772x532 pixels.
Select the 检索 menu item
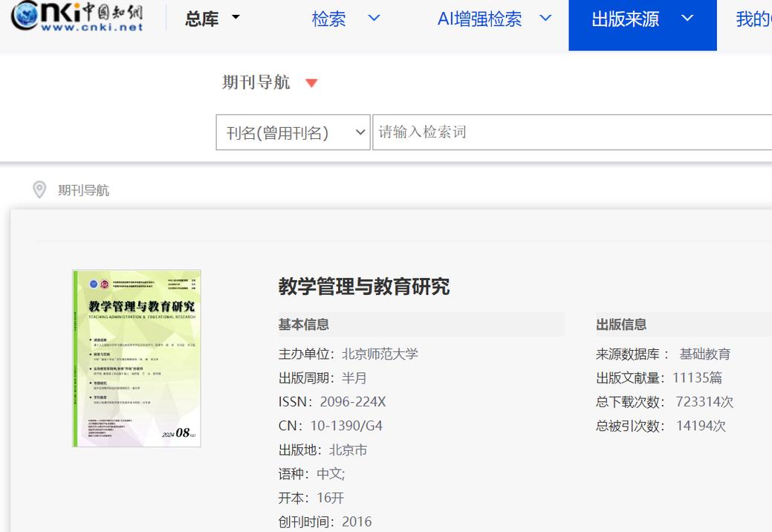[328, 19]
